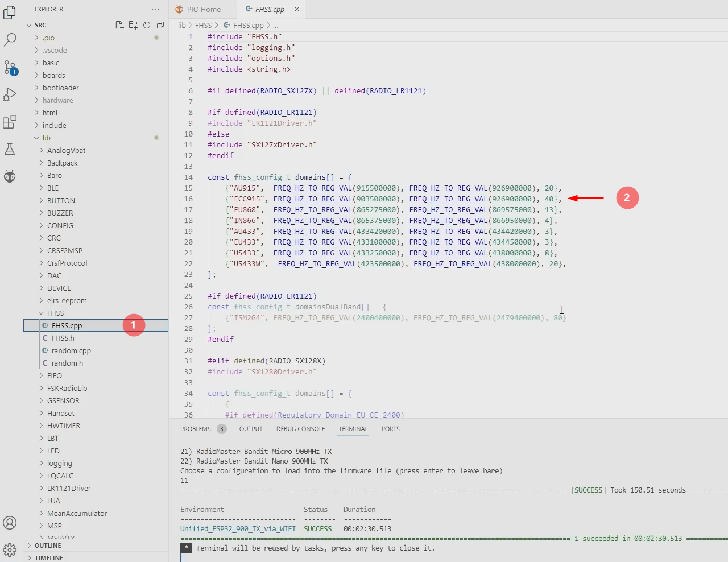Close the FHSS.cpp editor tab

click(x=297, y=9)
